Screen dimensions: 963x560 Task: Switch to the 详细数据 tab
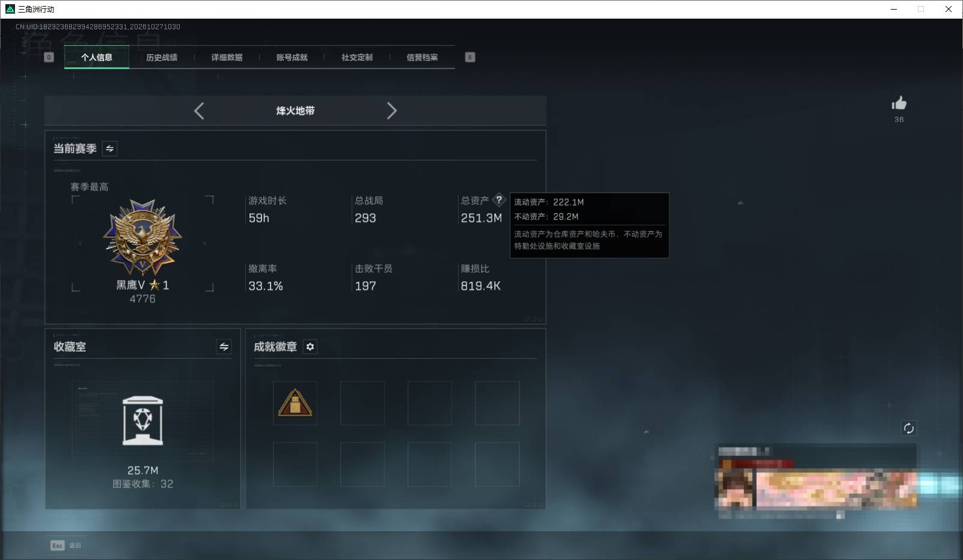pos(227,57)
